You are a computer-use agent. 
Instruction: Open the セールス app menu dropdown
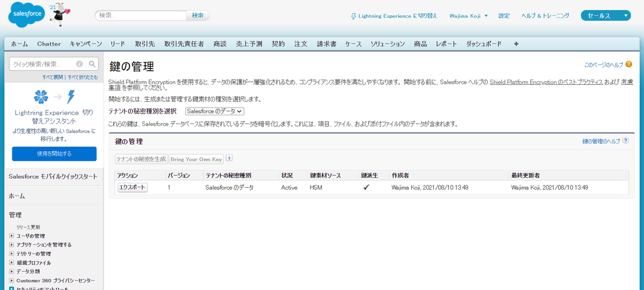point(605,16)
